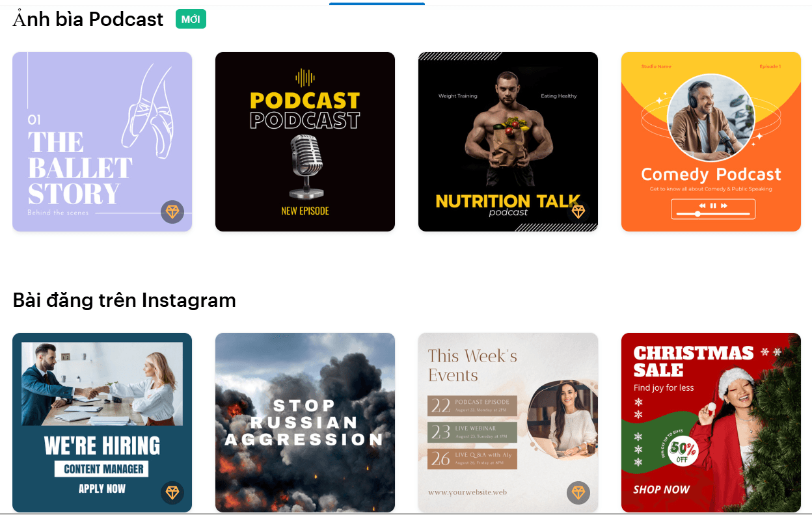
Task: Click premium diamond icon on This Week's Events template
Action: 578,493
